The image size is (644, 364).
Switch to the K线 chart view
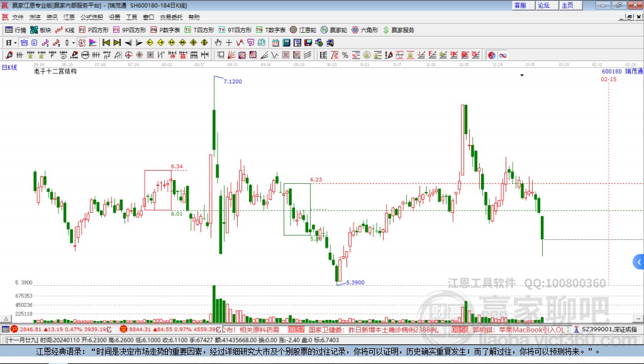(65, 30)
